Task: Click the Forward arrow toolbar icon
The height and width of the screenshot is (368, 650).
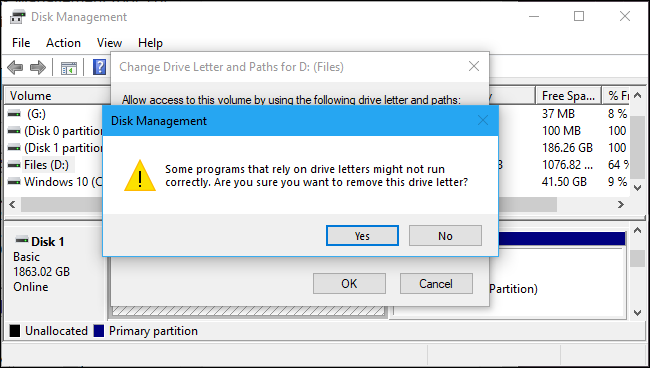Action: (x=38, y=67)
